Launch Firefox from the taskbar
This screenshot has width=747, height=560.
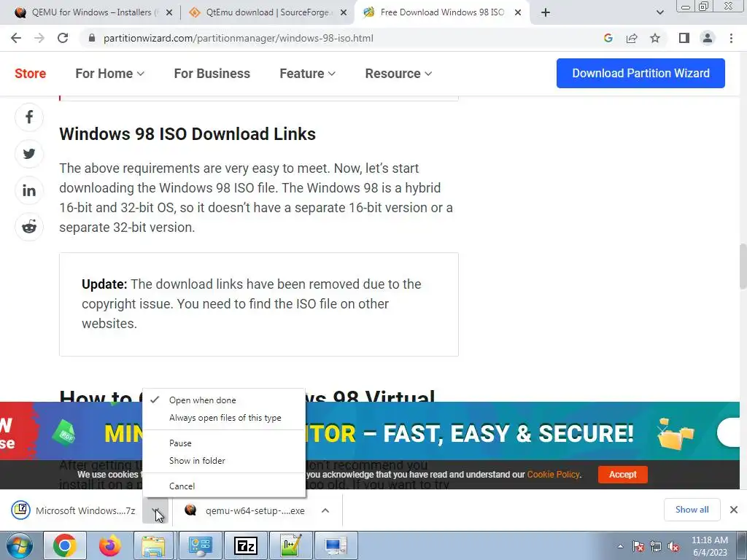(x=110, y=545)
